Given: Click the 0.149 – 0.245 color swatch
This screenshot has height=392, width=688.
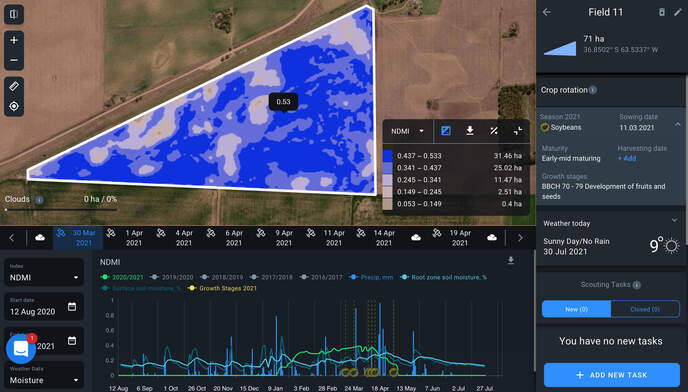Looking at the screenshot, I should coord(387,192).
